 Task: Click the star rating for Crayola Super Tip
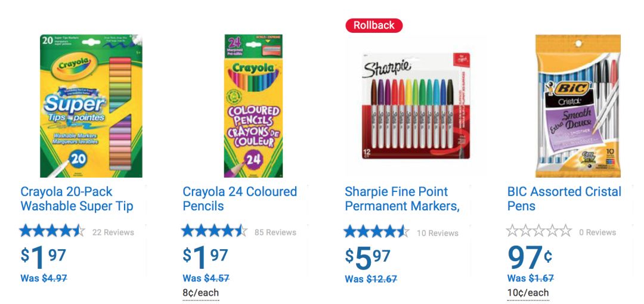pyautogui.click(x=52, y=231)
